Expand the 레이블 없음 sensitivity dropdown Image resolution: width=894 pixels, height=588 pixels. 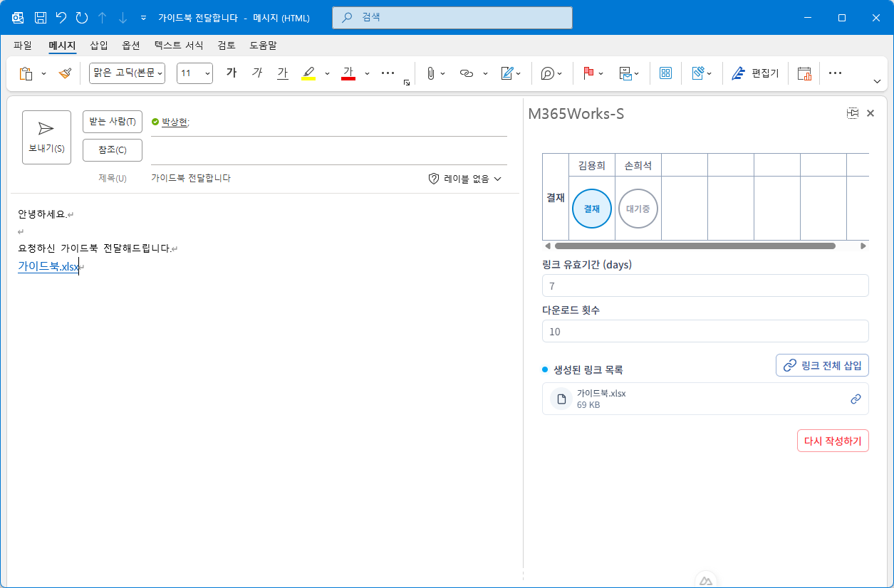pyautogui.click(x=465, y=179)
